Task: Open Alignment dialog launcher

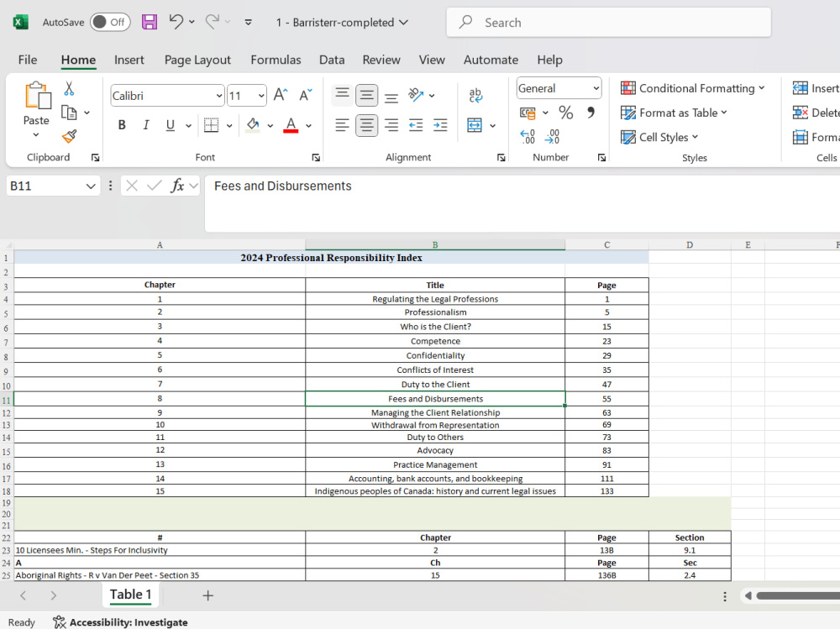Action: [x=501, y=158]
